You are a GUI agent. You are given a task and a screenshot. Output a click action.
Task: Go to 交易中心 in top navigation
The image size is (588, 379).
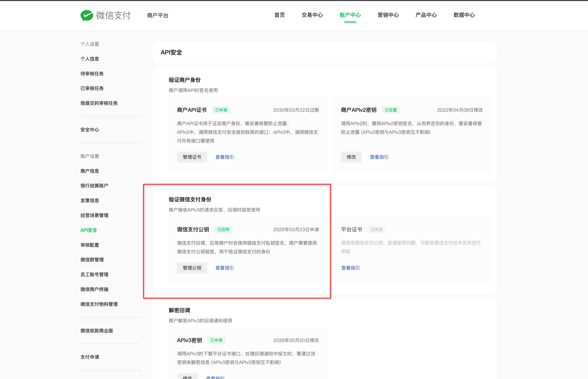tap(312, 15)
